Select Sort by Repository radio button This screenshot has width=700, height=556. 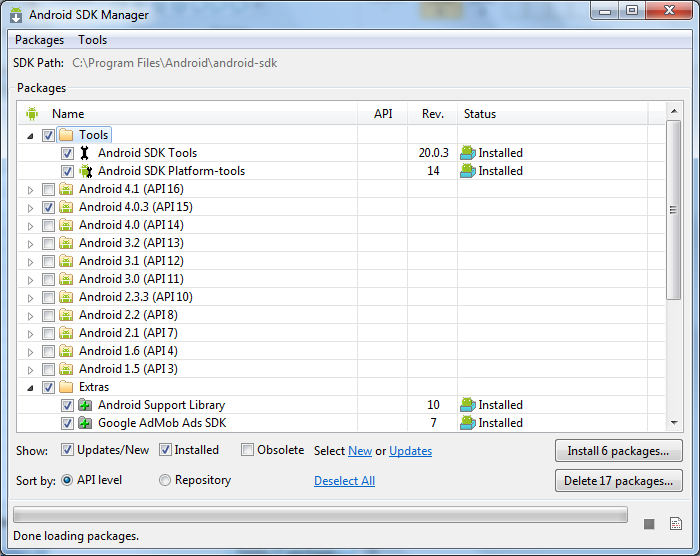pos(165,480)
